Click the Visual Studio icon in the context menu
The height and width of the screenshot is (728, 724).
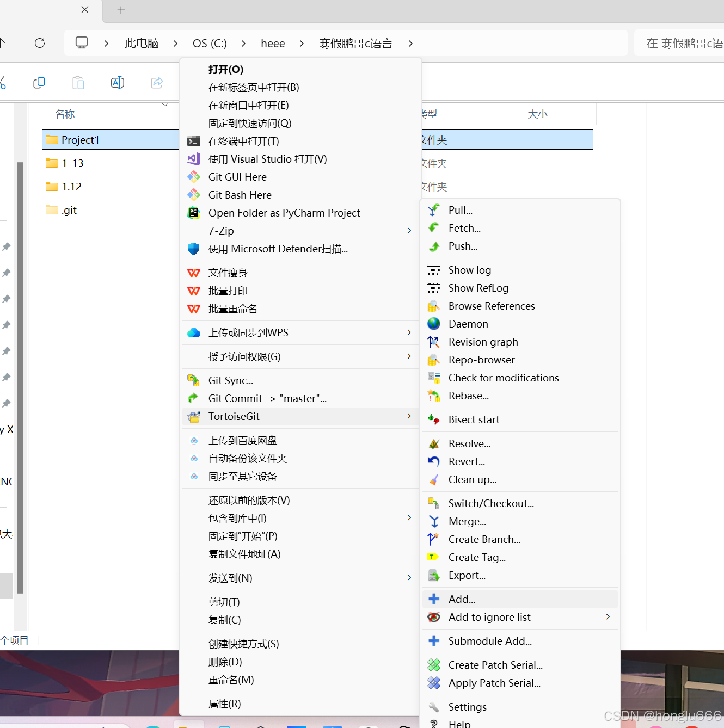194,159
